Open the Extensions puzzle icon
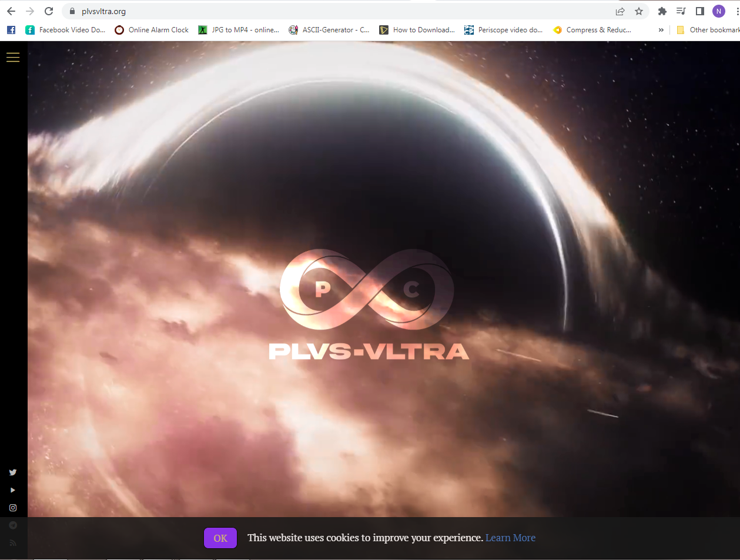Viewport: 740px width, 560px height. click(x=662, y=11)
